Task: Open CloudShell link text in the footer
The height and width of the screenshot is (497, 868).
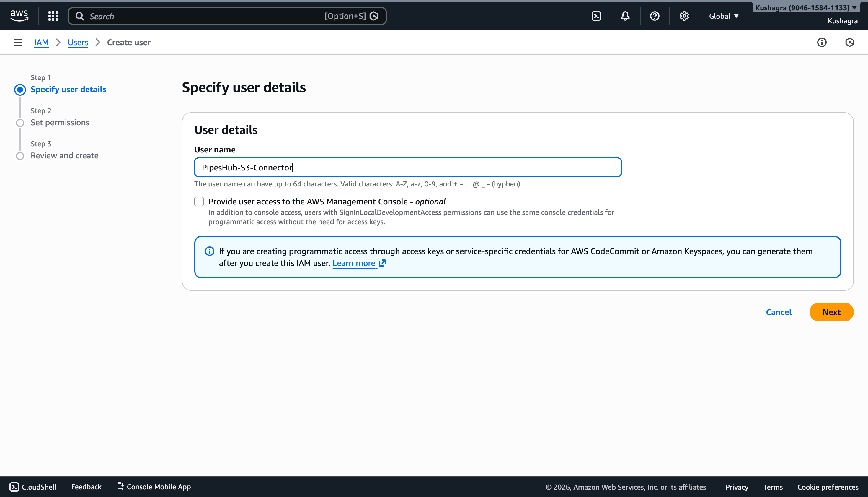Action: pyautogui.click(x=39, y=487)
